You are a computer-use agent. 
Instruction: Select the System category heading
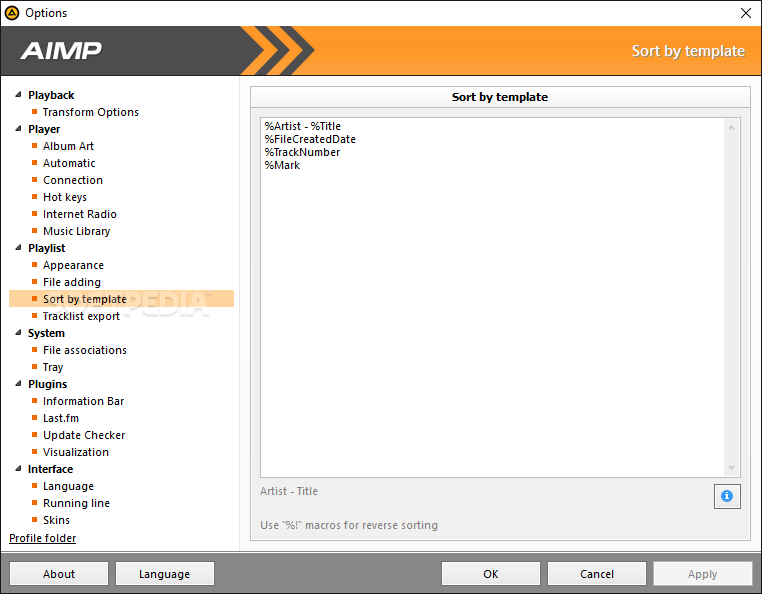(46, 333)
